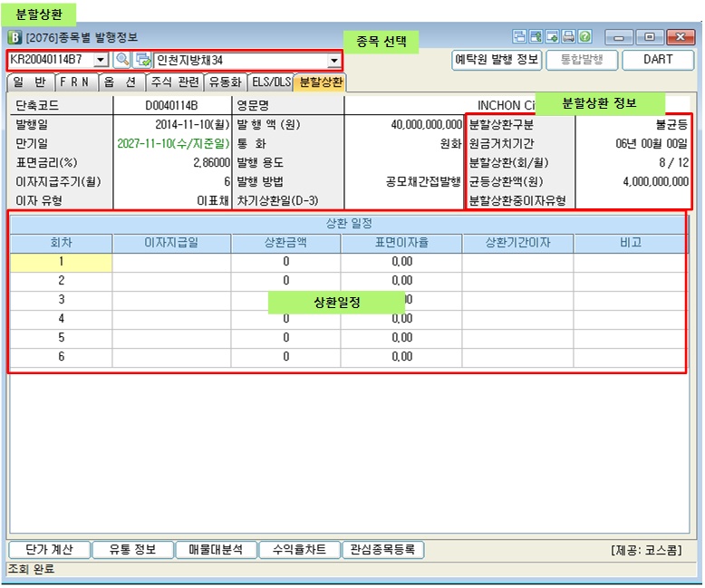Click the green B application icon in title bar
The height and width of the screenshot is (588, 705).
point(15,37)
